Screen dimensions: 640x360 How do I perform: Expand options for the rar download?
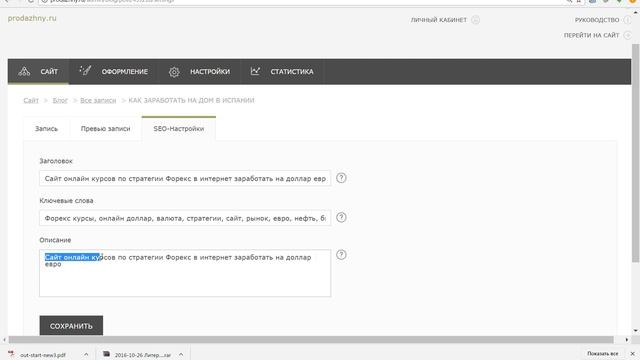tap(181, 355)
